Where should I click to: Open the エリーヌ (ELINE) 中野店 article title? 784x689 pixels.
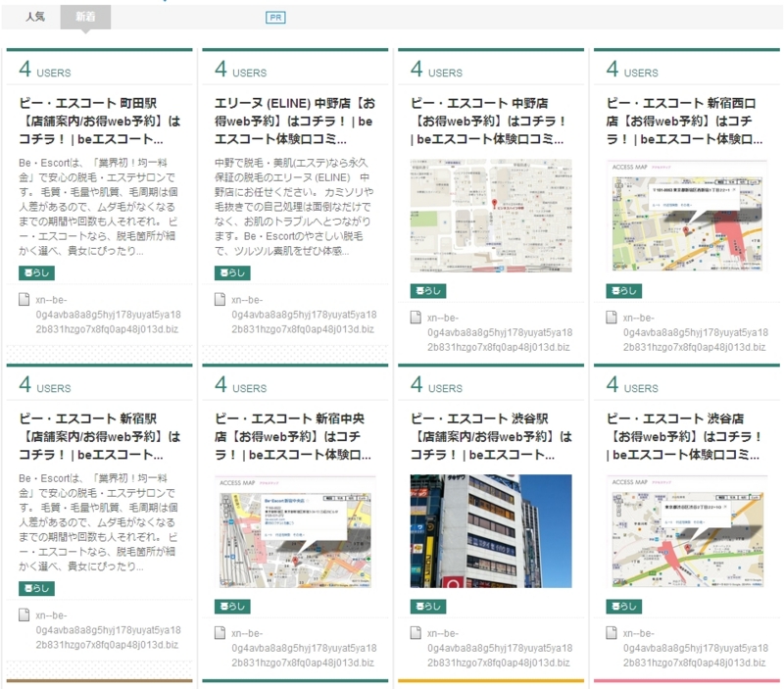295,121
